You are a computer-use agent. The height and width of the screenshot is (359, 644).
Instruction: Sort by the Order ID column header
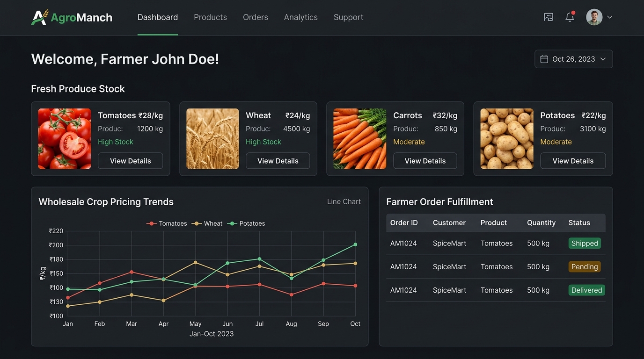tap(404, 223)
